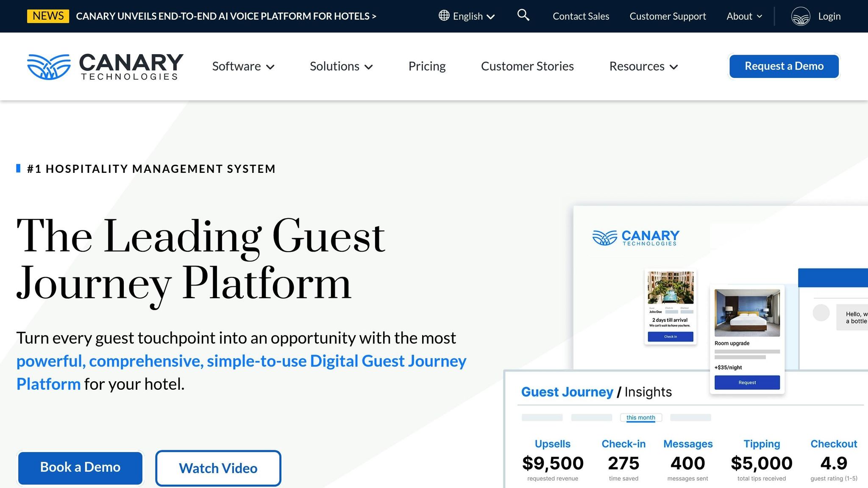Click the gray chat avatar circle
This screenshot has width=868, height=488.
tap(821, 313)
